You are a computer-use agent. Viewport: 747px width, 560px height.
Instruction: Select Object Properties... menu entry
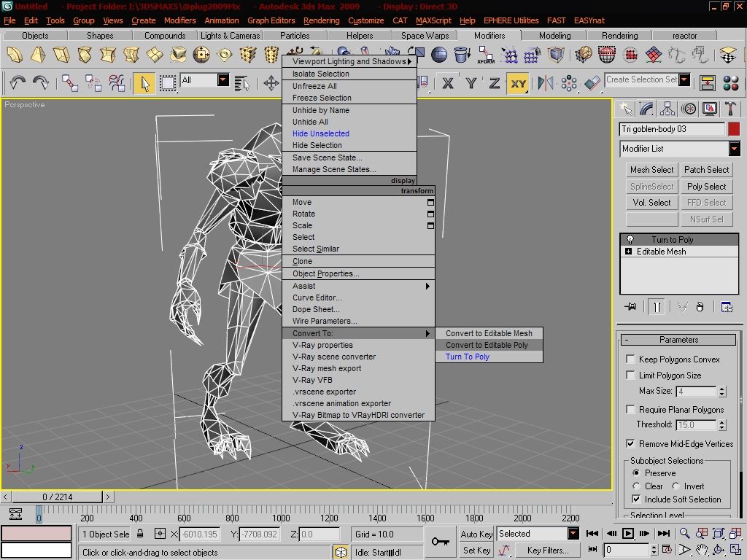pos(358,273)
